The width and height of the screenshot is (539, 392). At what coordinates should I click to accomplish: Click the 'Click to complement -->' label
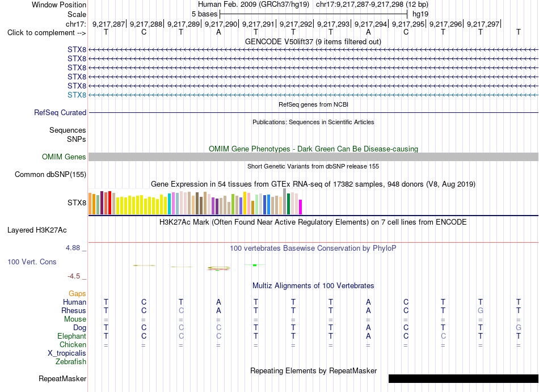coord(47,33)
